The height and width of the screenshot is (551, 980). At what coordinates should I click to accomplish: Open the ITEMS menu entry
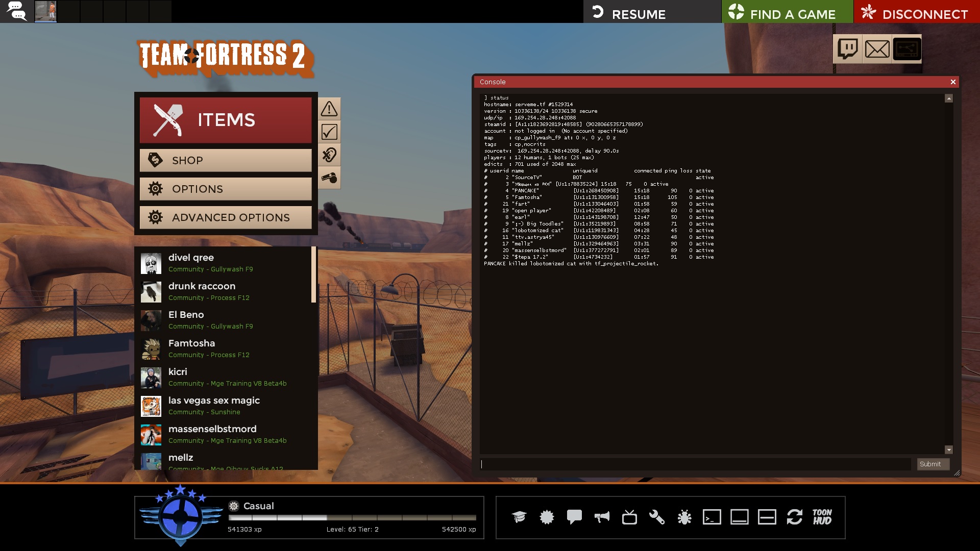click(226, 120)
